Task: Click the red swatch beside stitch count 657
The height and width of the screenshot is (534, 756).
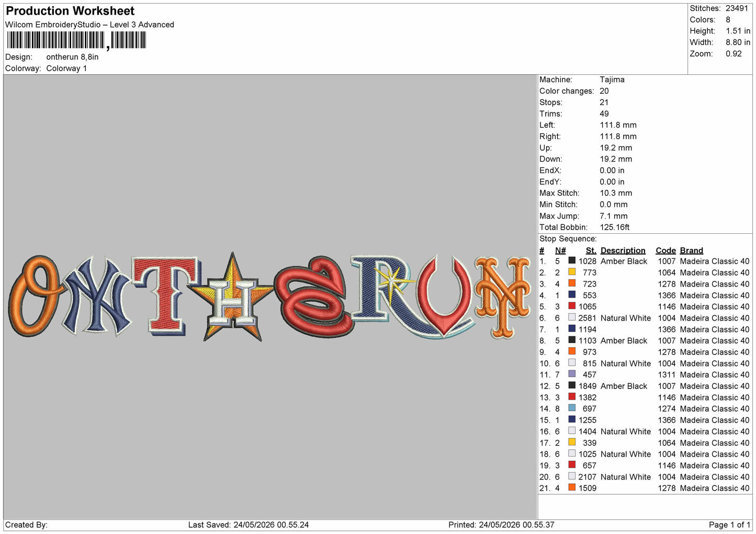Action: tap(572, 465)
